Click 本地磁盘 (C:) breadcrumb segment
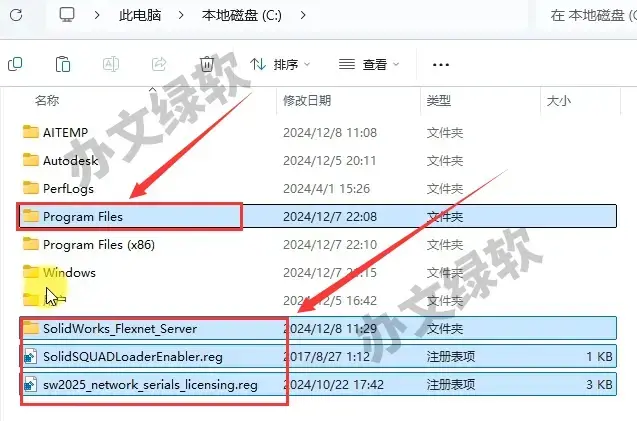 243,15
